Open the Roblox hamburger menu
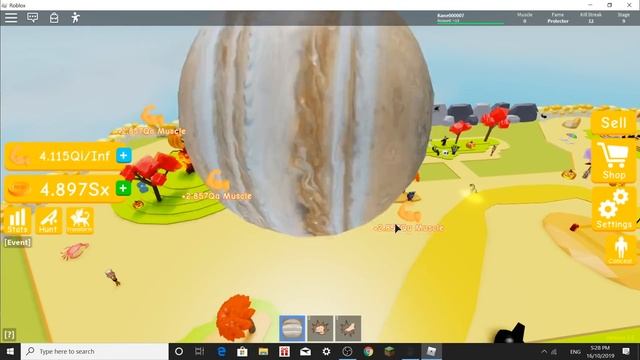 [11, 18]
